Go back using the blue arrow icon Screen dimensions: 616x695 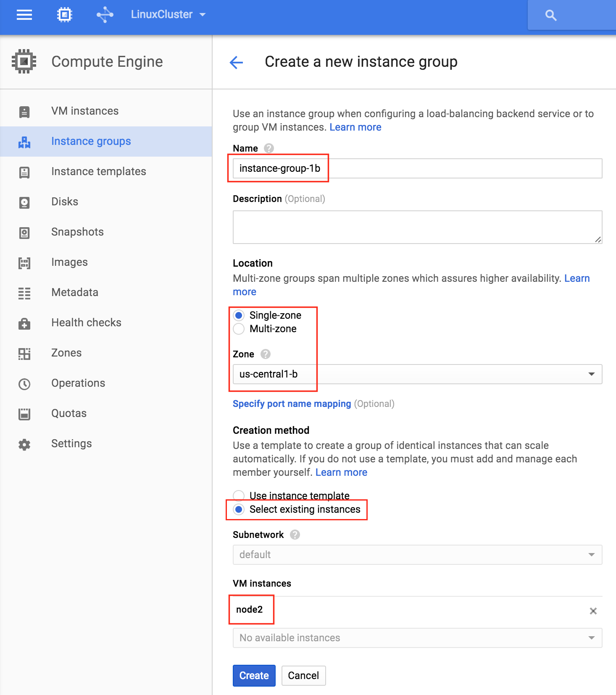pos(237,63)
